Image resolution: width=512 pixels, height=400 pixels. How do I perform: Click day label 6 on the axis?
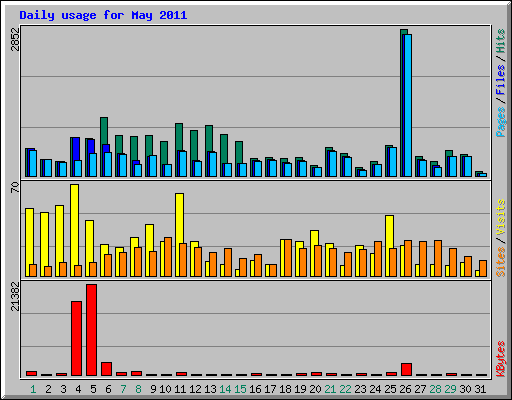[108, 389]
